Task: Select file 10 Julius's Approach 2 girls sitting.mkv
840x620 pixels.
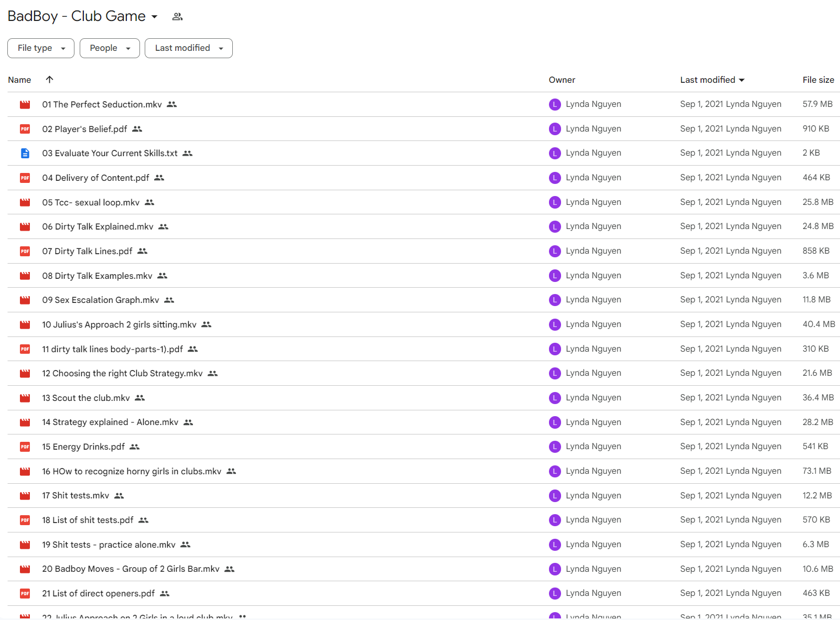Action: pyautogui.click(x=119, y=324)
